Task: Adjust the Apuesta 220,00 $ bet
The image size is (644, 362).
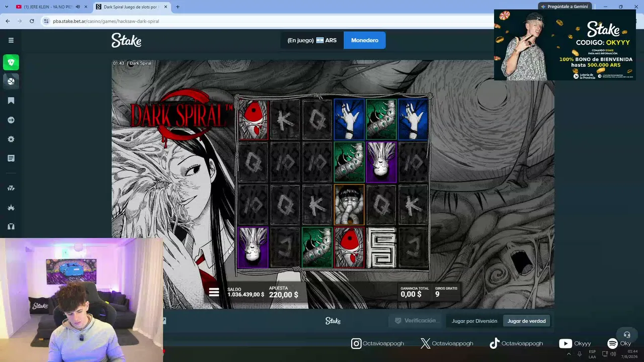Action: (x=283, y=292)
